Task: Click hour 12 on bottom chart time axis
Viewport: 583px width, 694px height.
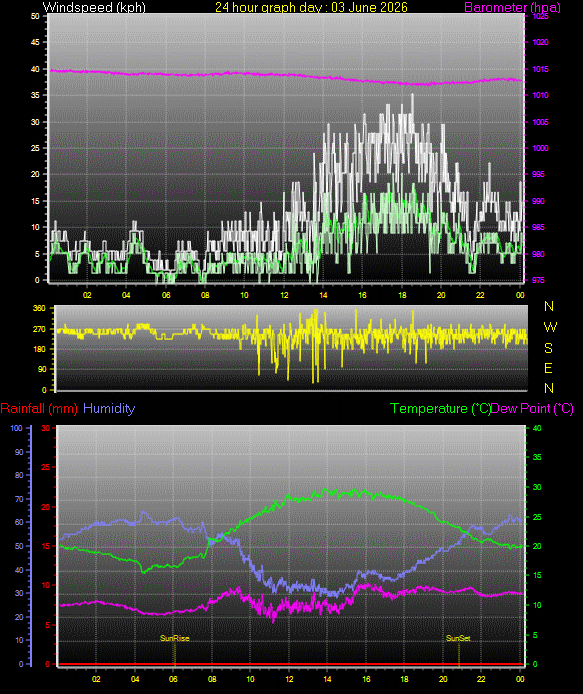Action: (289, 679)
